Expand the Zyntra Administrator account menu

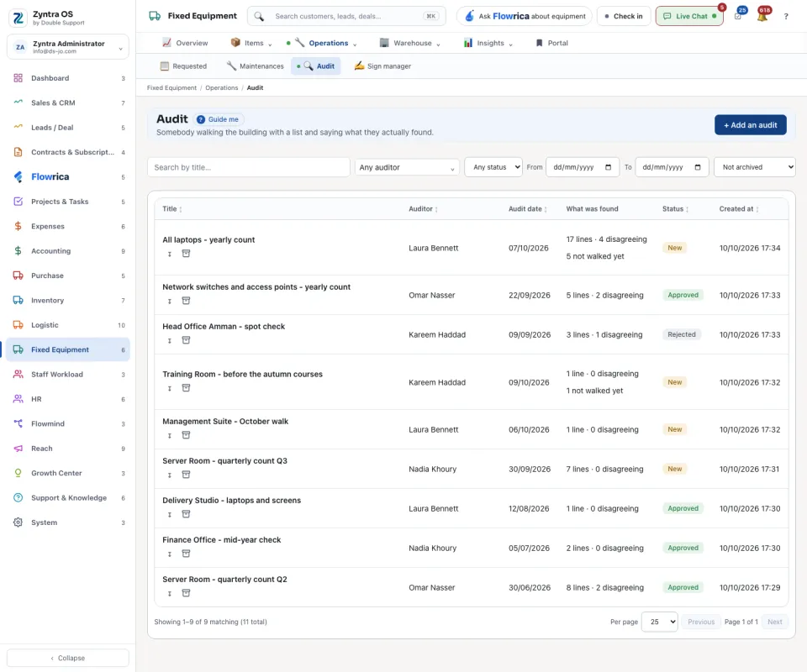(68, 47)
